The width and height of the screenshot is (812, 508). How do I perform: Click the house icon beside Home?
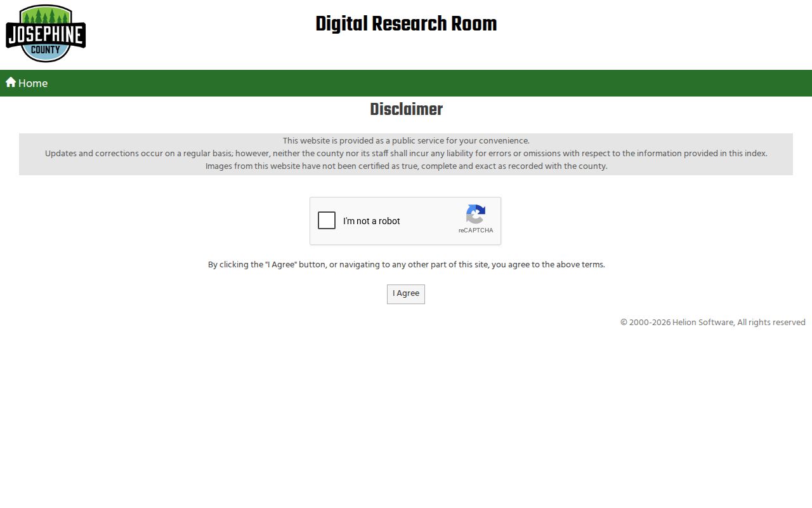pos(11,82)
